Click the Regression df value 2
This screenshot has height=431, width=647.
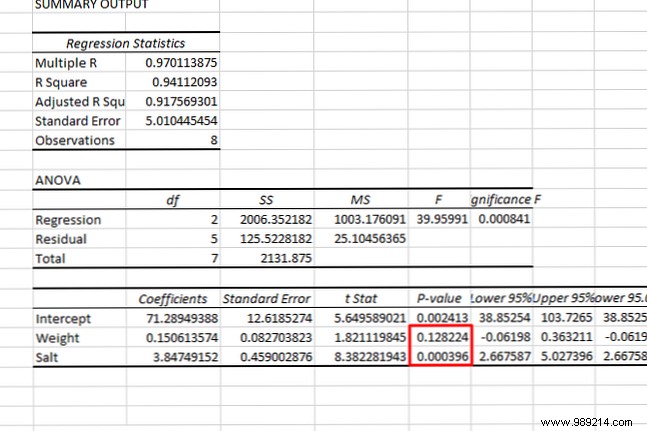[214, 219]
